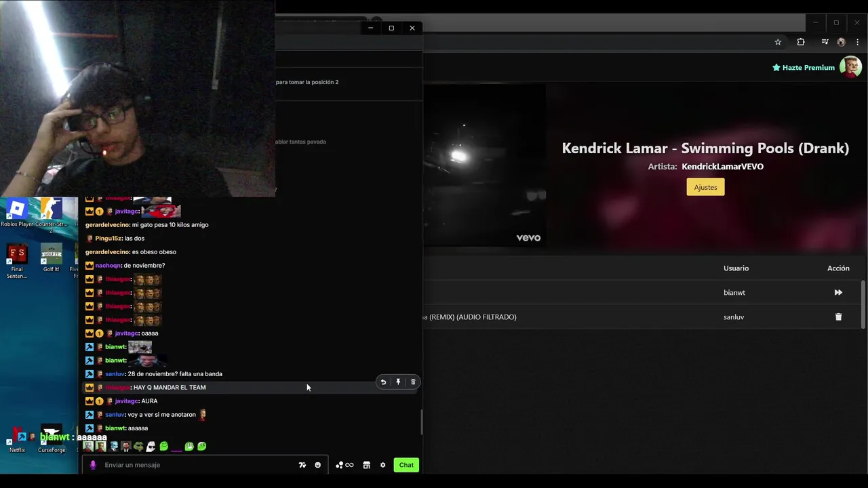This screenshot has width=868, height=488.
Task: Click the Acción column header
Action: point(838,268)
